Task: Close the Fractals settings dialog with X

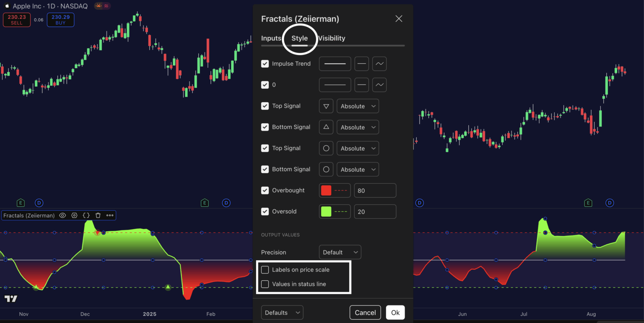Action: pos(399,18)
